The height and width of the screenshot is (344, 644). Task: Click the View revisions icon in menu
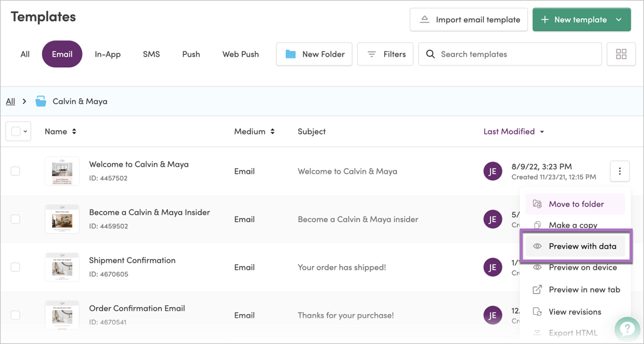537,312
